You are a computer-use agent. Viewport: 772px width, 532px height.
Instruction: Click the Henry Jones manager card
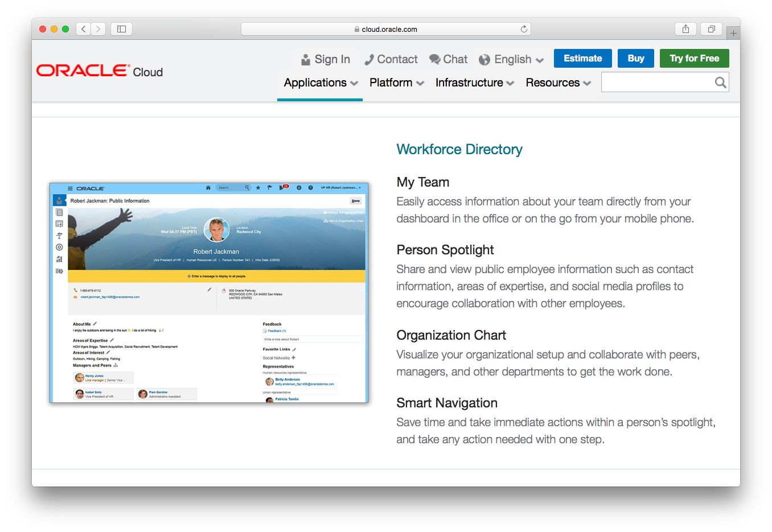coord(104,378)
